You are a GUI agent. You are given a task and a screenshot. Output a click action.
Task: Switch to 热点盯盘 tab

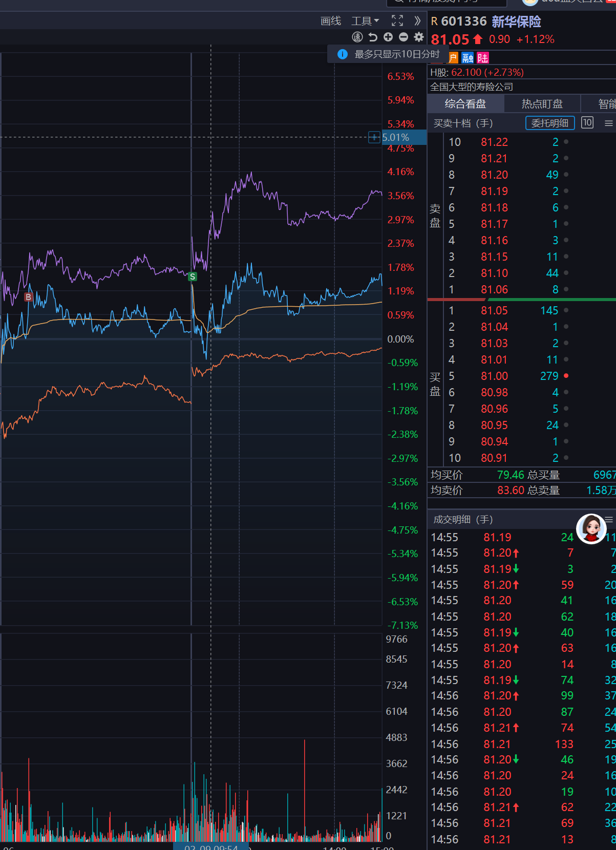(542, 104)
